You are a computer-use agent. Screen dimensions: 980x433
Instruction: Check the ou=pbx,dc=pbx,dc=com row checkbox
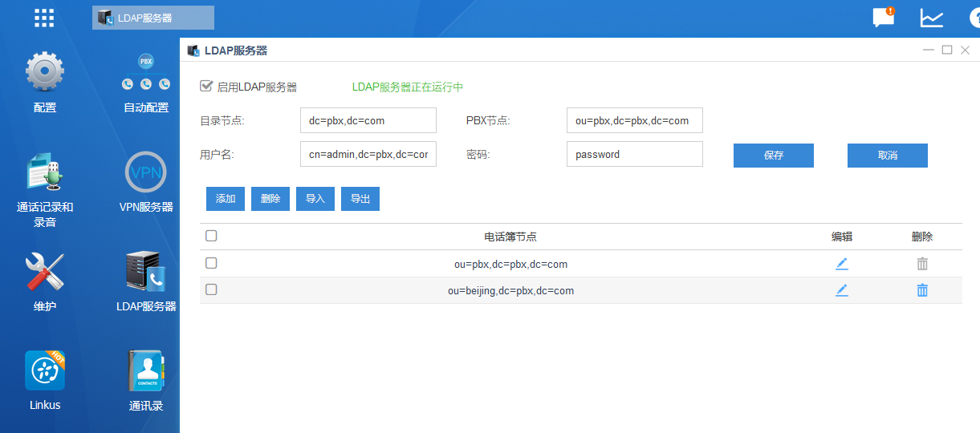click(x=211, y=263)
